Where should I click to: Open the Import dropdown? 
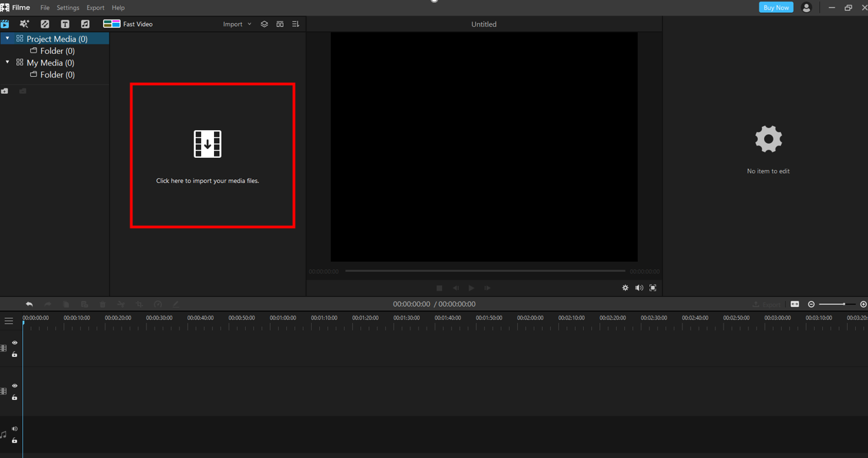click(237, 24)
